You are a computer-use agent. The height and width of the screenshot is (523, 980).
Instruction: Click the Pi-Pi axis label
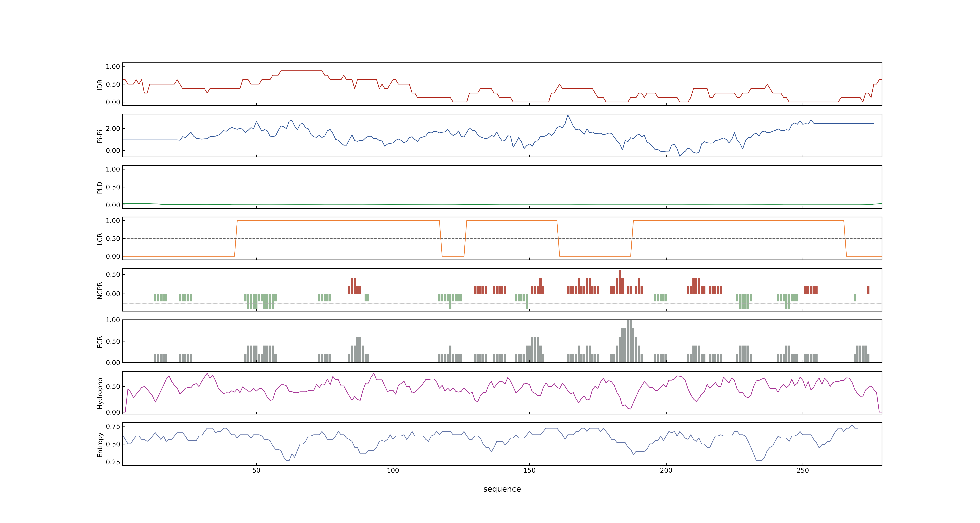click(100, 136)
